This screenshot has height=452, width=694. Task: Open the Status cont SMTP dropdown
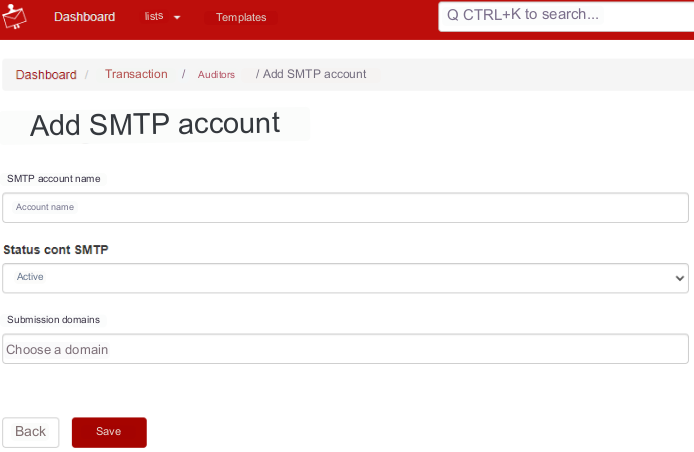345,278
